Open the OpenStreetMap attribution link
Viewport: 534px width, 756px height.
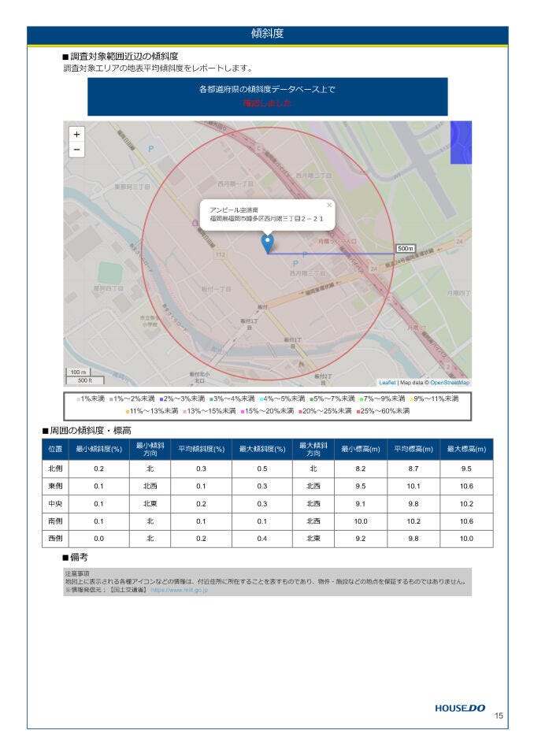click(450, 383)
